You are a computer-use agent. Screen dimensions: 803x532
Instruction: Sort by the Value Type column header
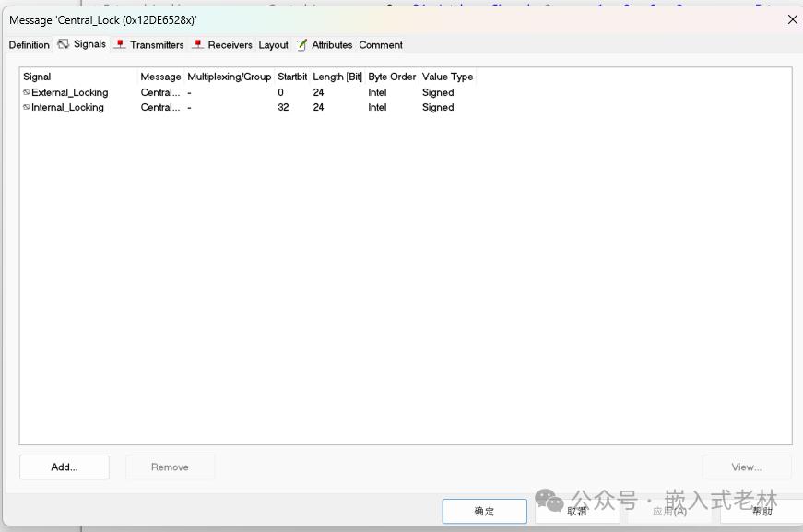click(447, 77)
